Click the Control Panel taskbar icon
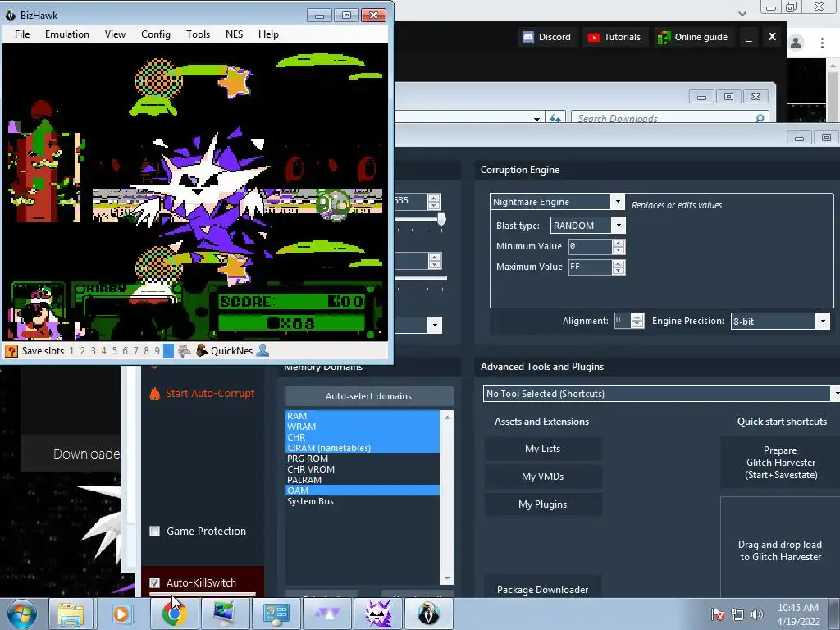The width and height of the screenshot is (840, 630). [276, 614]
